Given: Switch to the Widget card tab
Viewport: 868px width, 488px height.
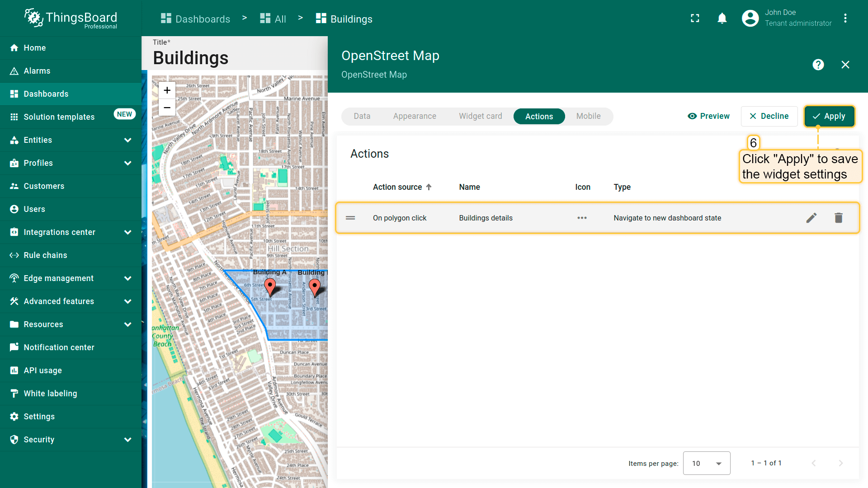Looking at the screenshot, I should (480, 116).
